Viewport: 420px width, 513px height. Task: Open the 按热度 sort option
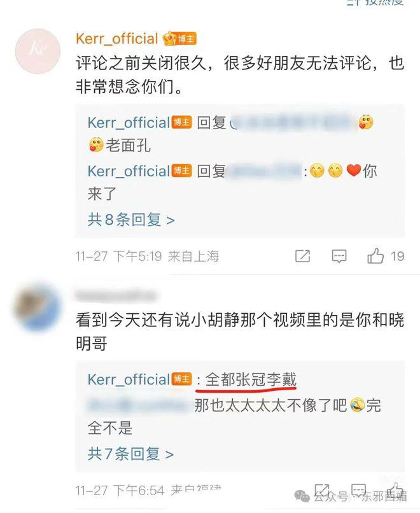(x=375, y=3)
